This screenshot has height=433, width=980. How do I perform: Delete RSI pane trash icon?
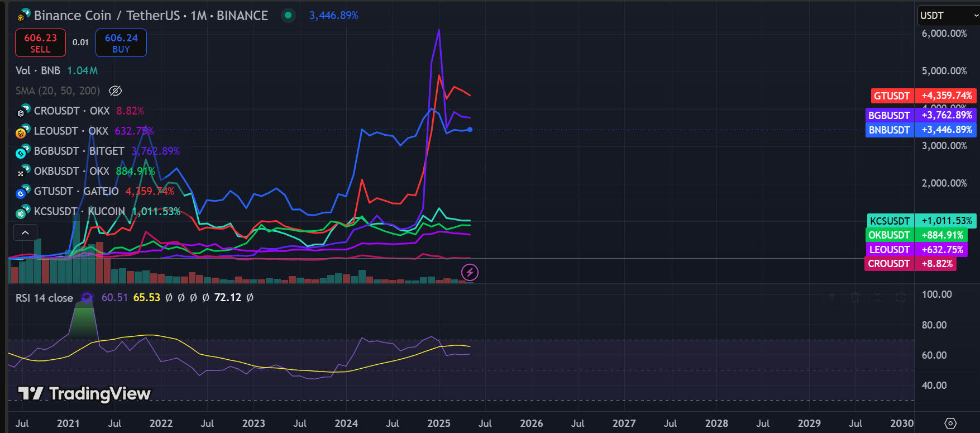(x=855, y=298)
